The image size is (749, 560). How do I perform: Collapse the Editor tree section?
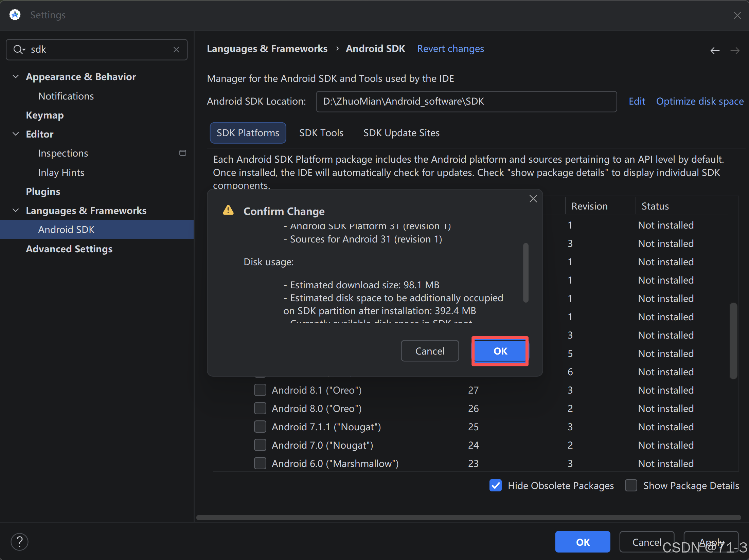point(16,134)
